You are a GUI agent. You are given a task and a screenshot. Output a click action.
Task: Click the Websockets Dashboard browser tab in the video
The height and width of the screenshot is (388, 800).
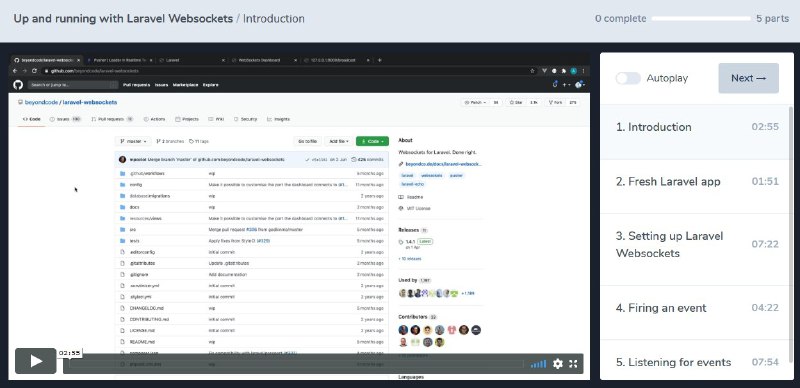[263, 60]
